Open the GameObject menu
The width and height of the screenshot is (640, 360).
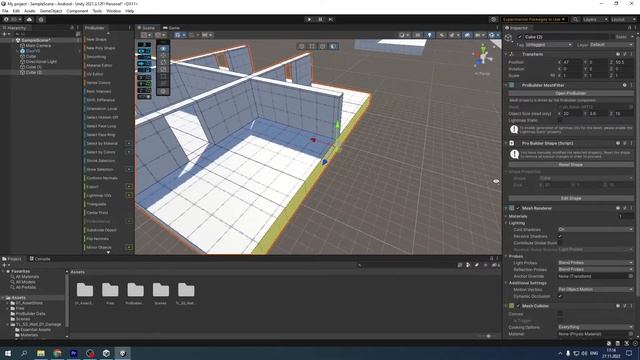point(51,11)
